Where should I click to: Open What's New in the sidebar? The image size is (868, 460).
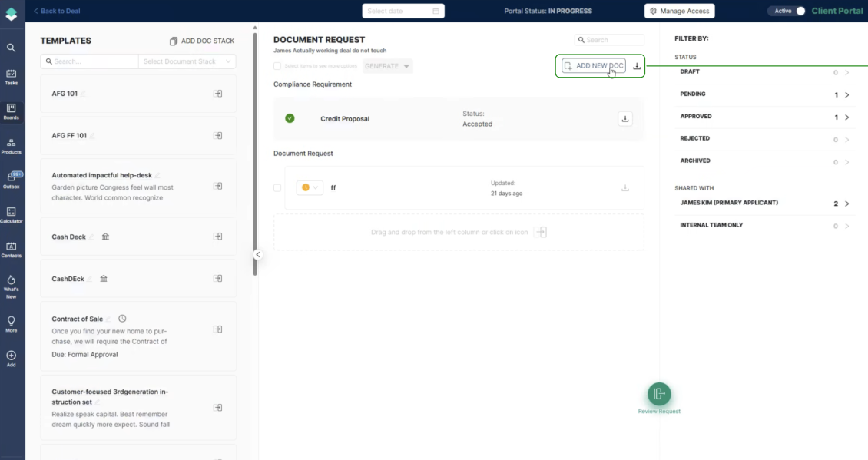pos(11,286)
